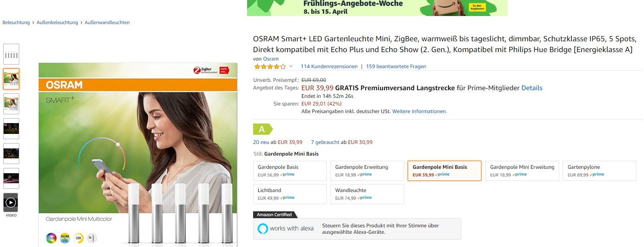Viewport: 644px width, 247px height.
Task: Choose the Lichtband style option
Action: point(290,194)
